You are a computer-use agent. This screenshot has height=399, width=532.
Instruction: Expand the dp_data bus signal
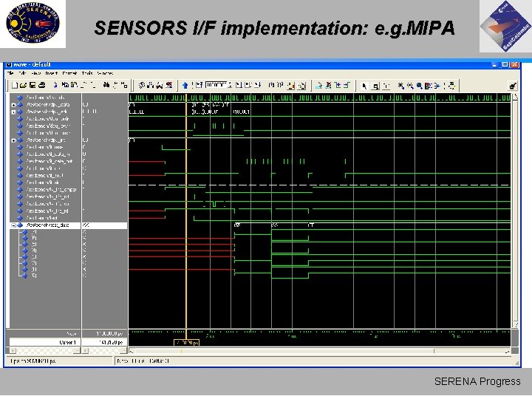click(13, 105)
